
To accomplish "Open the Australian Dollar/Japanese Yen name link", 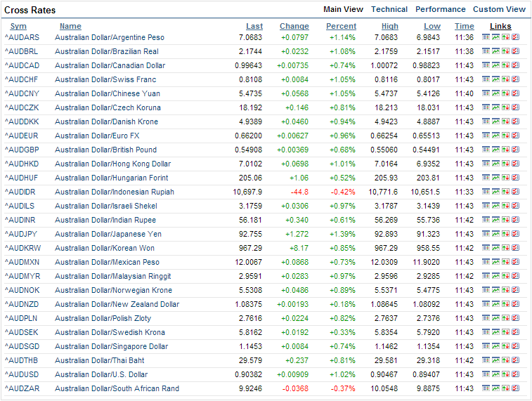I will 108,234.
